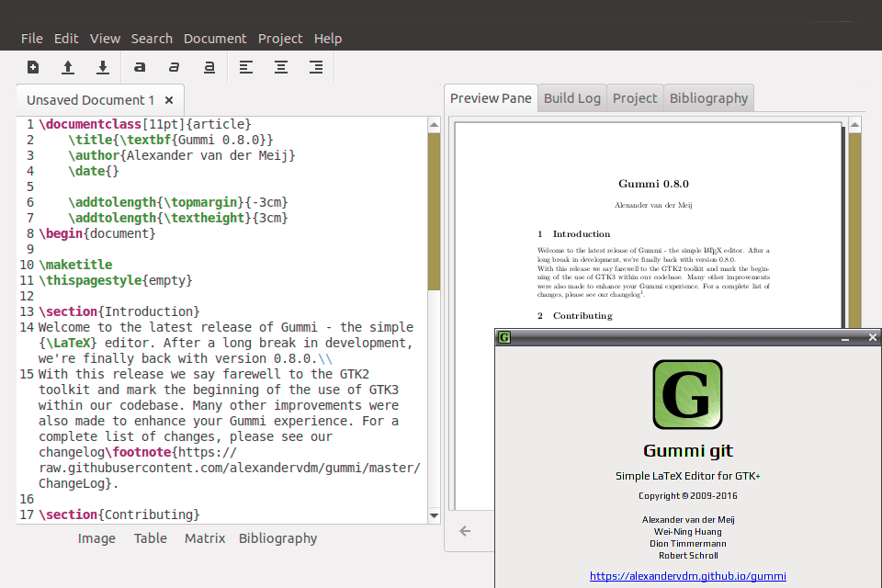
Task: Align text to the right
Action: [315, 66]
